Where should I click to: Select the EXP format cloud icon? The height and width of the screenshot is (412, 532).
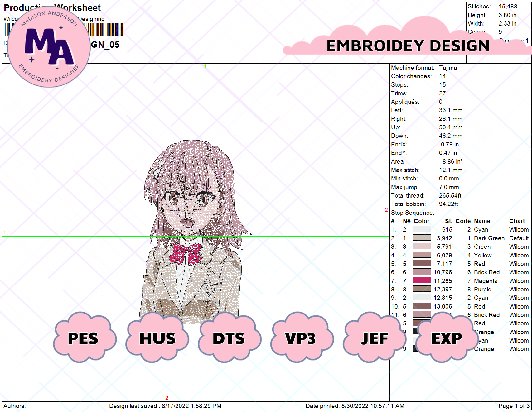446,338
